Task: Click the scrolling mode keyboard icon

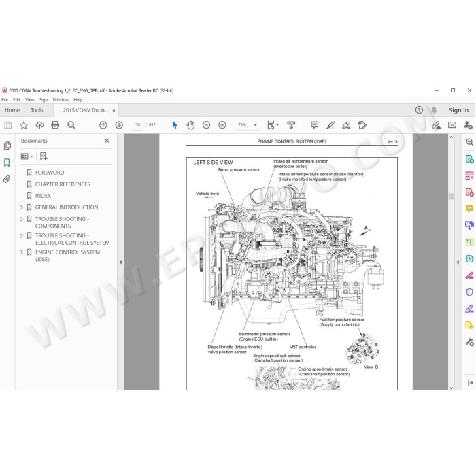Action: coord(291,125)
